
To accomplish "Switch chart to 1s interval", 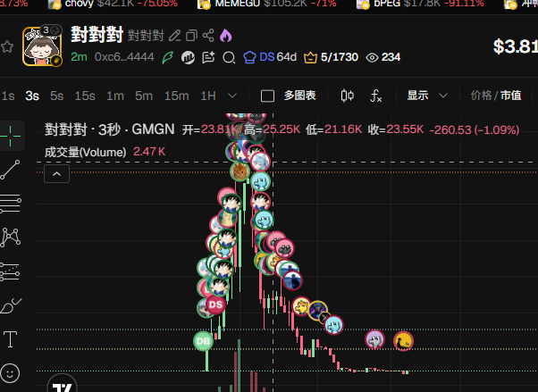I will (8, 96).
